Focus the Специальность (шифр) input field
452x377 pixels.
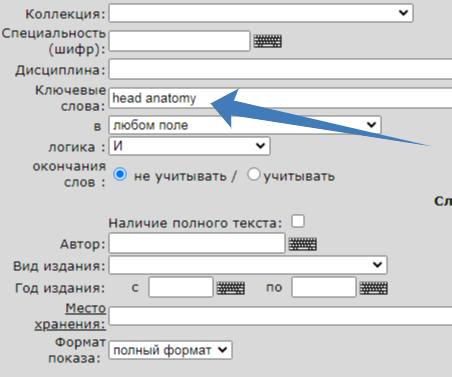(179, 41)
